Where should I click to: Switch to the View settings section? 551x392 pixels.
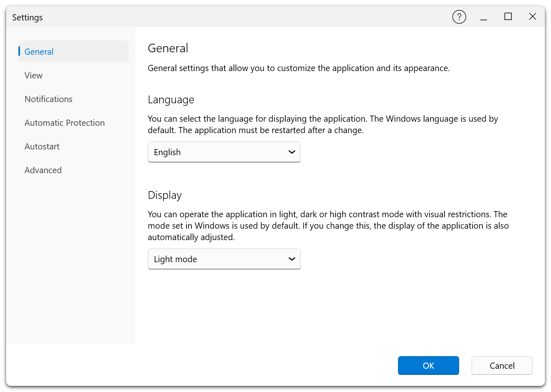(x=73, y=75)
